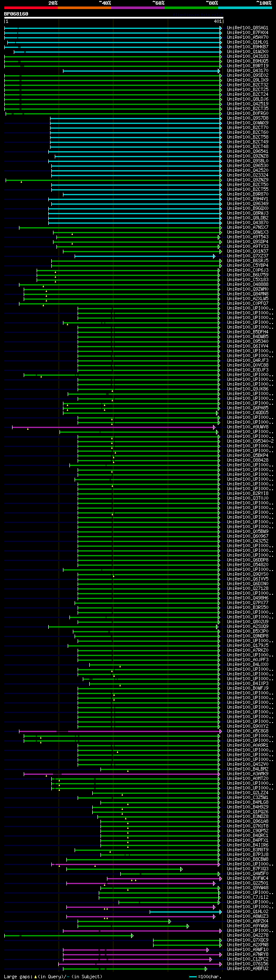Image resolution: width=276 pixels, height=980 pixels.
Task: Click the purple ~60% legend segment
Action: point(138,8)
